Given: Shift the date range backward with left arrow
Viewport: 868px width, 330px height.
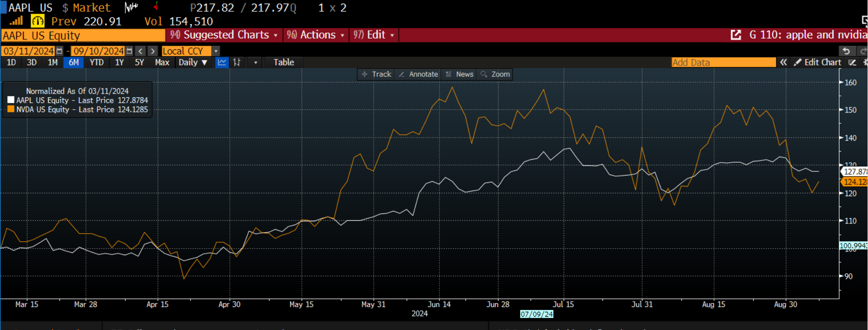Looking at the screenshot, I should [x=141, y=51].
